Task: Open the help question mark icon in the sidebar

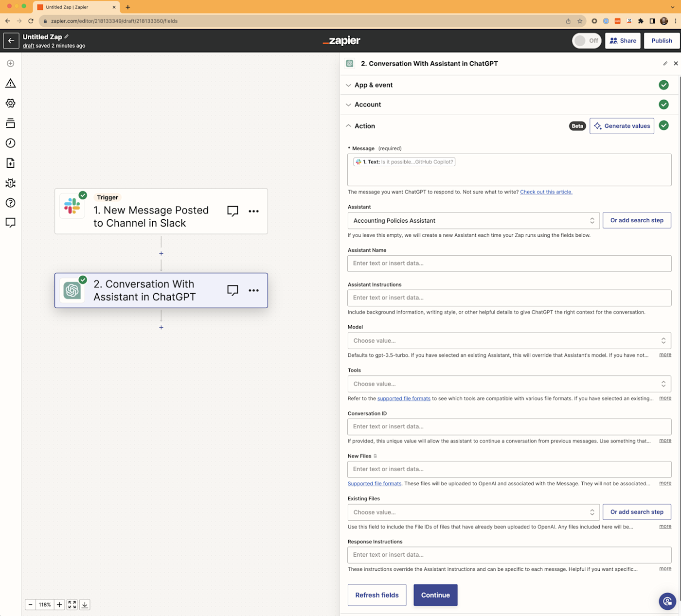Action: tap(10, 203)
